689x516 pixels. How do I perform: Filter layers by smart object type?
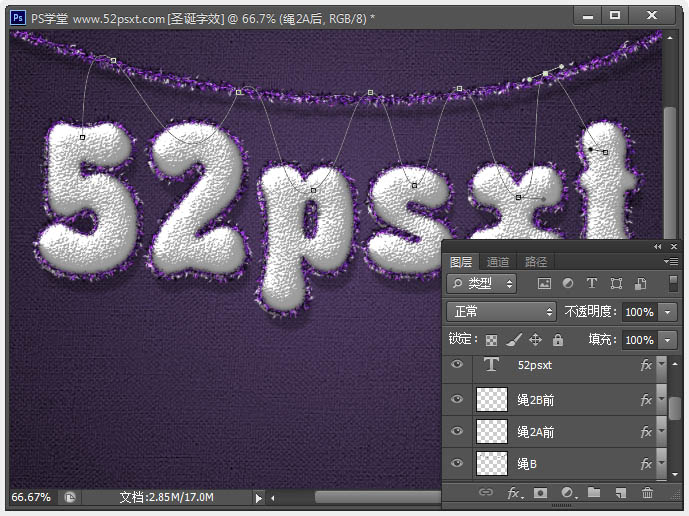point(640,283)
